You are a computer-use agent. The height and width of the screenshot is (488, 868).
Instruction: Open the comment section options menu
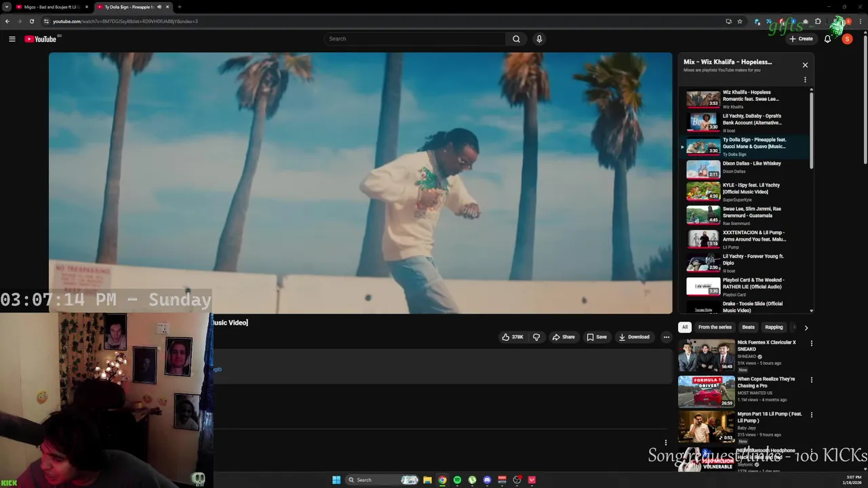point(665,443)
